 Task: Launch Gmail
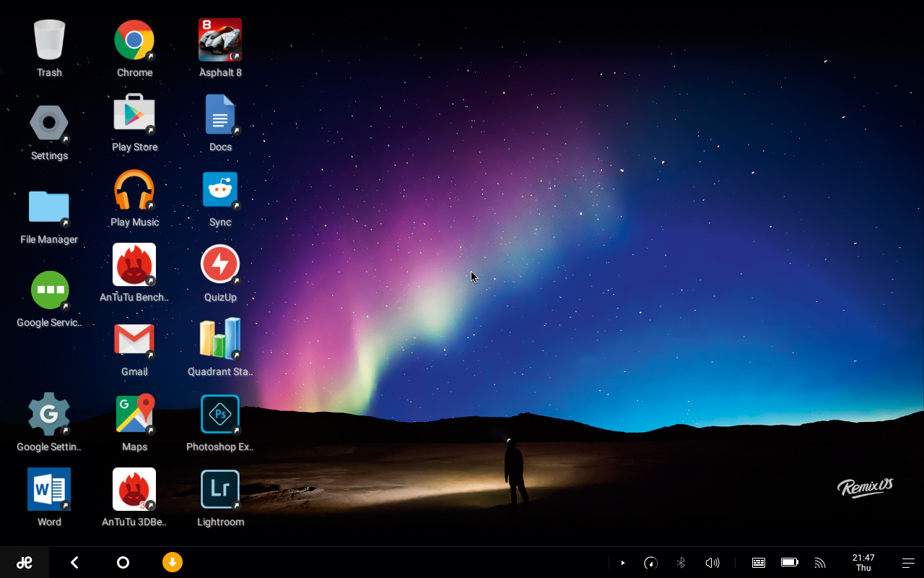(134, 340)
